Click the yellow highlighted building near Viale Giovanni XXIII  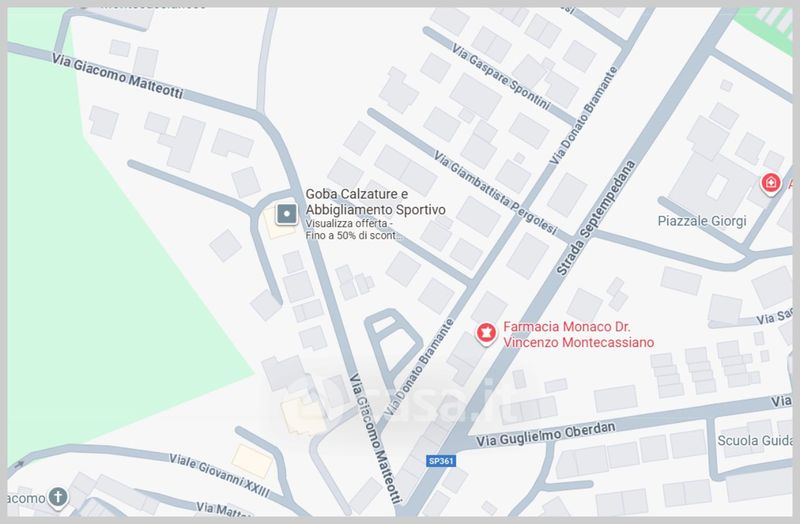pyautogui.click(x=252, y=461)
